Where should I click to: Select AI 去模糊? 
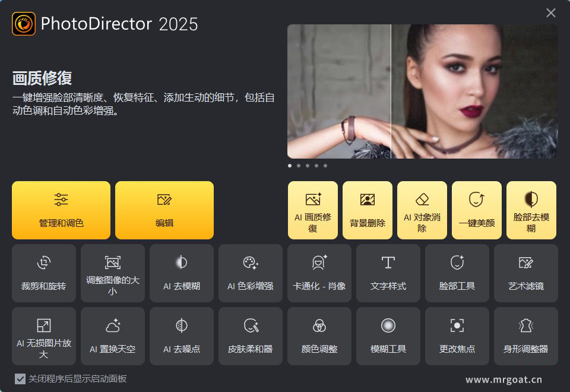point(181,273)
